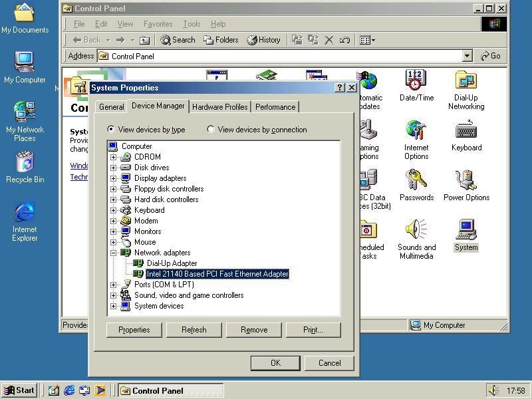The width and height of the screenshot is (532, 399).
Task: Open the Favorites menu
Action: click(158, 24)
